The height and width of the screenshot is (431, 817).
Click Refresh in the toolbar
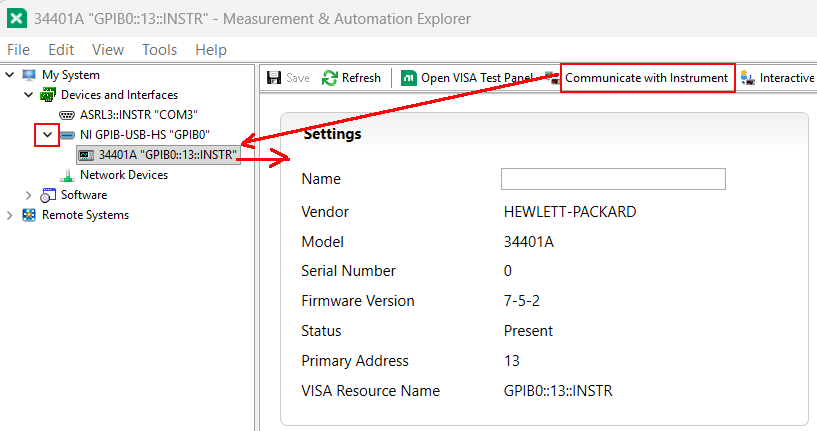pos(361,78)
